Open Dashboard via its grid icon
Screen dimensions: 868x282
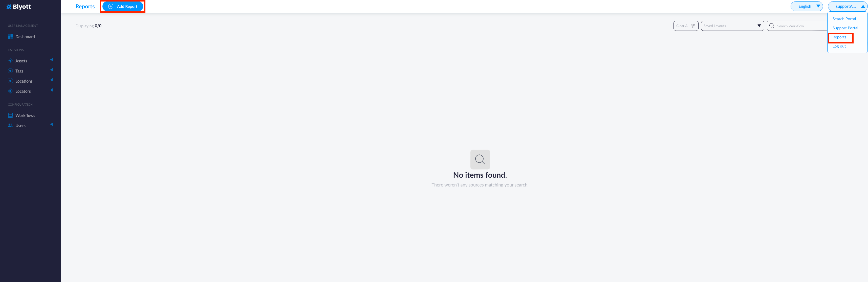tap(10, 36)
